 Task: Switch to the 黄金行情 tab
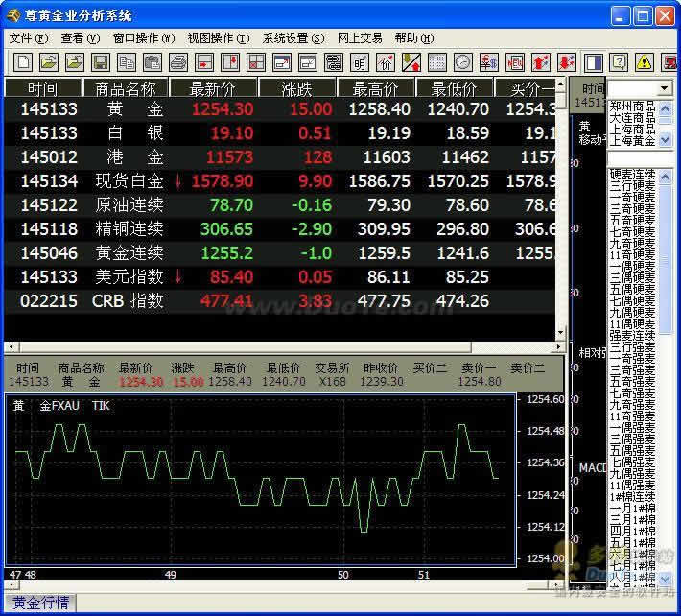coord(40,603)
